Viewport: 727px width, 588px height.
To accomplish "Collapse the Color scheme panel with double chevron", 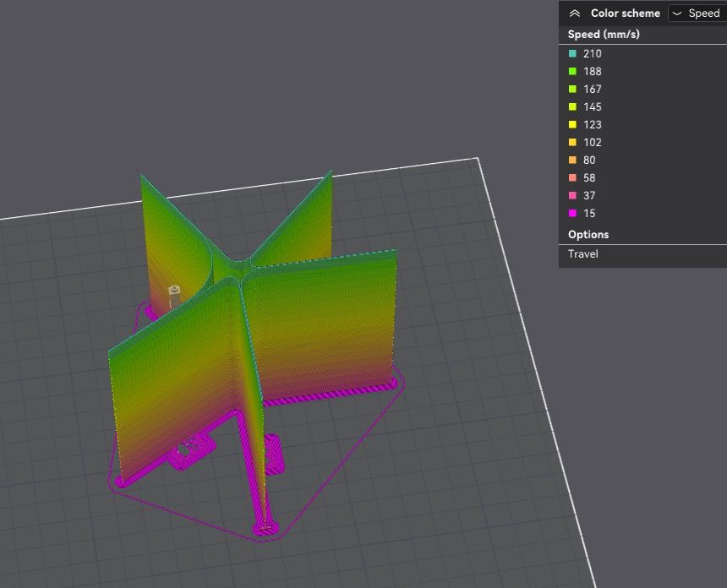I will (x=575, y=14).
